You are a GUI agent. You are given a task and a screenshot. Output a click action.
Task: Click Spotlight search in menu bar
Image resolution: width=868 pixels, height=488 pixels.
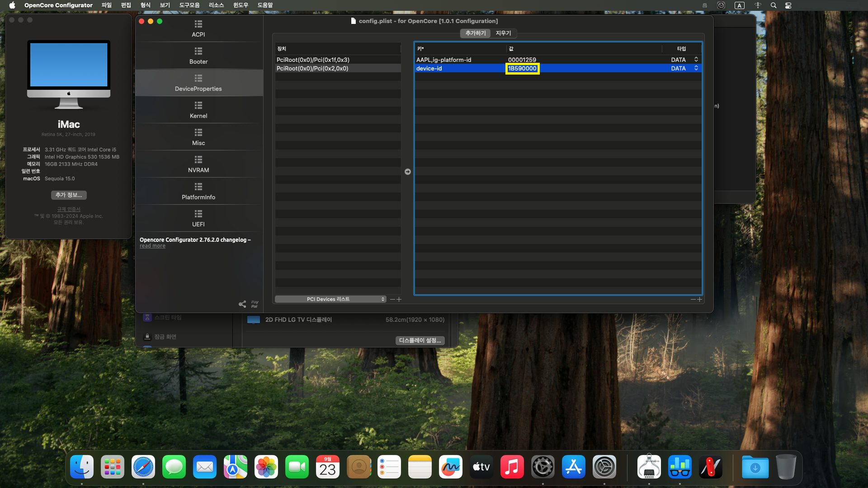click(774, 5)
